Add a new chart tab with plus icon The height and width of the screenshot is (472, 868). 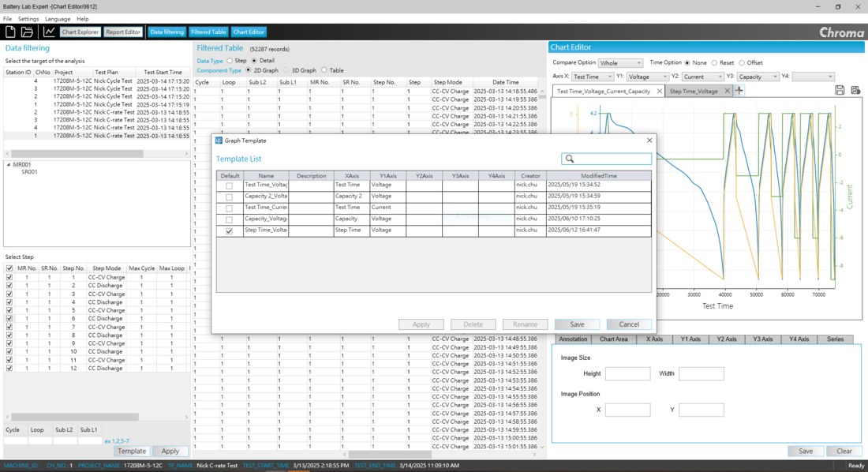(739, 90)
